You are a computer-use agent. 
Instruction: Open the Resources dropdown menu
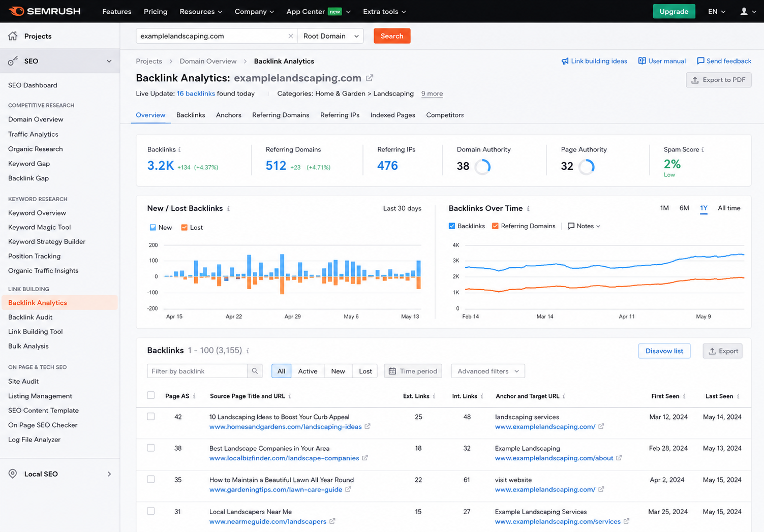[201, 11]
